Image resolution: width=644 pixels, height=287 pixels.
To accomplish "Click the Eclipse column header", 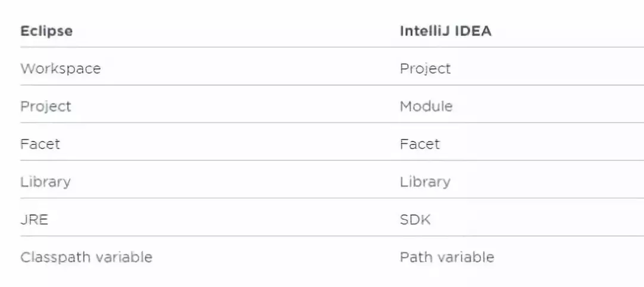I will click(x=47, y=31).
